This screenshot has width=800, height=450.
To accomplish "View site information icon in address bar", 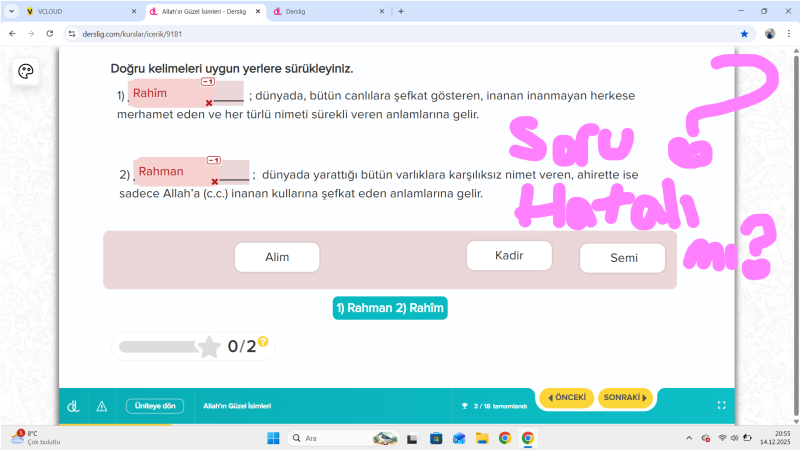I will coord(72,34).
